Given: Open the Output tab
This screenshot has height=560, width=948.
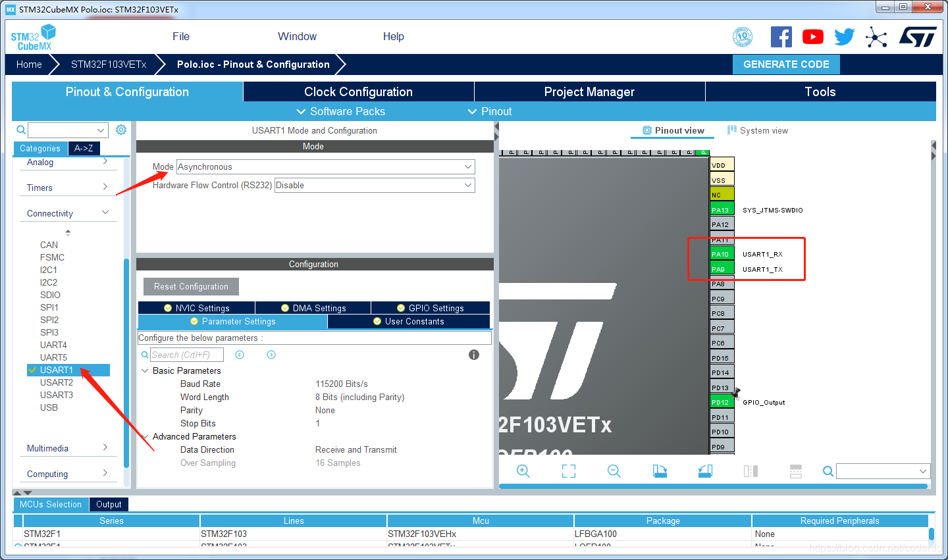Looking at the screenshot, I should (x=109, y=504).
